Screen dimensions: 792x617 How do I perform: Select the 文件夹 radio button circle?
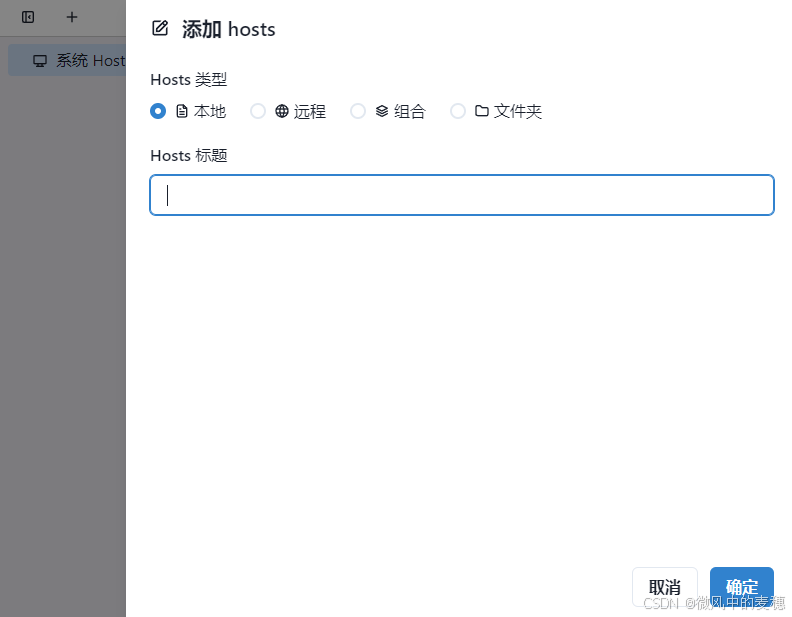coord(458,111)
